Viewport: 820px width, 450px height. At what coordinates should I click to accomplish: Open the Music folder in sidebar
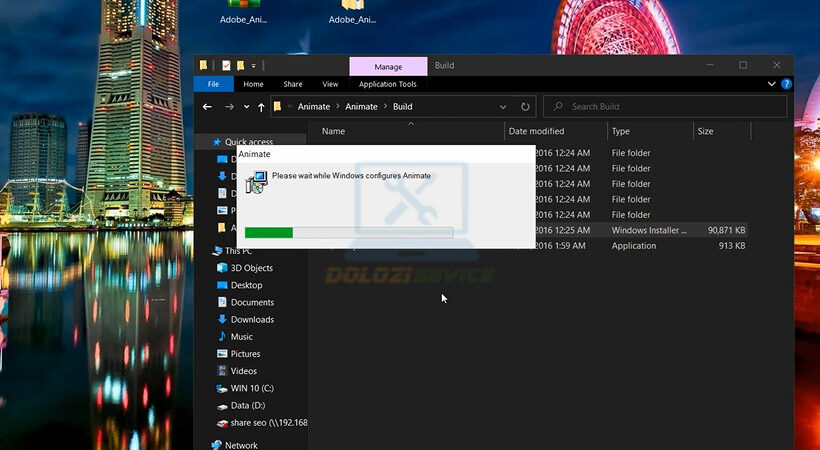pyautogui.click(x=241, y=336)
